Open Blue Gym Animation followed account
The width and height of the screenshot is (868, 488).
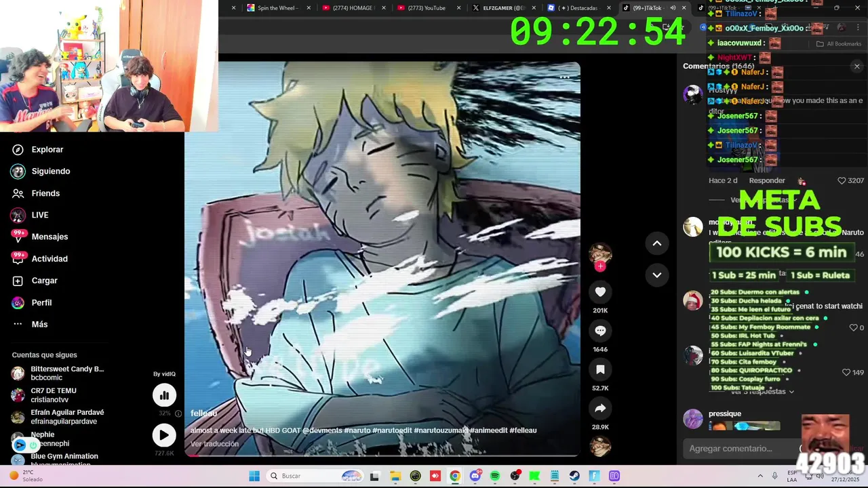pos(56,459)
